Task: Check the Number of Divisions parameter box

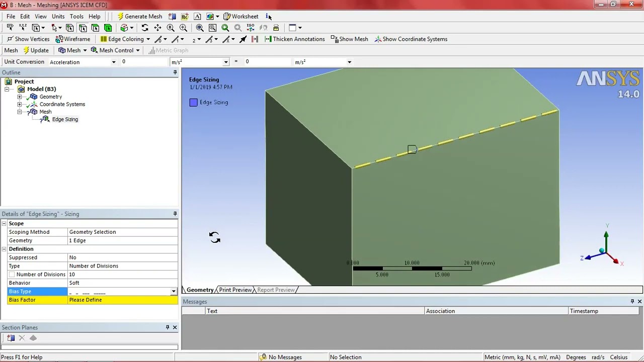Action: (12, 275)
